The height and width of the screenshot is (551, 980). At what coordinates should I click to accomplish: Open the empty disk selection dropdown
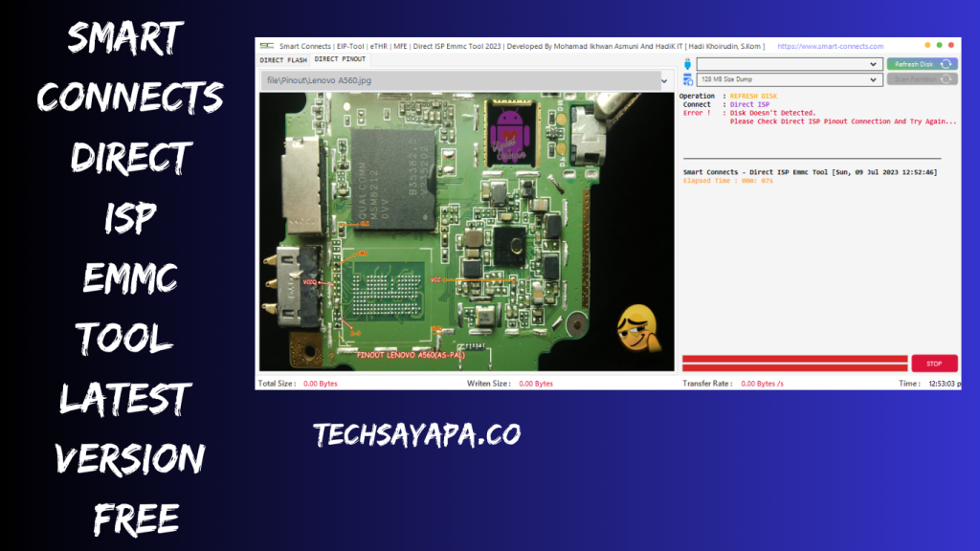pyautogui.click(x=790, y=64)
